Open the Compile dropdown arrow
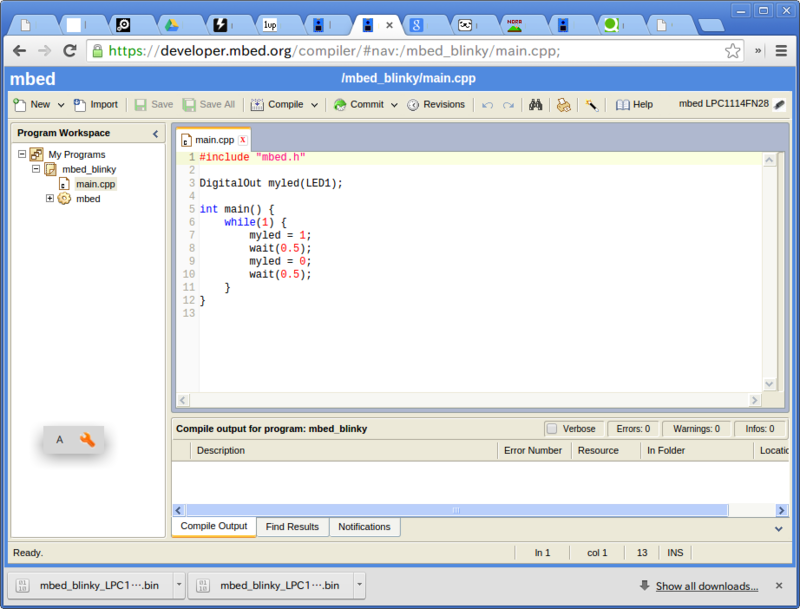 pos(314,105)
